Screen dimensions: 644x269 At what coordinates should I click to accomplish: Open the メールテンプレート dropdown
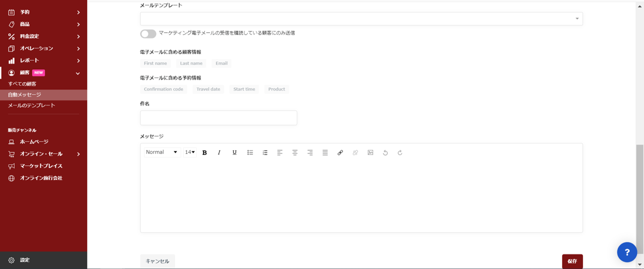click(x=361, y=19)
